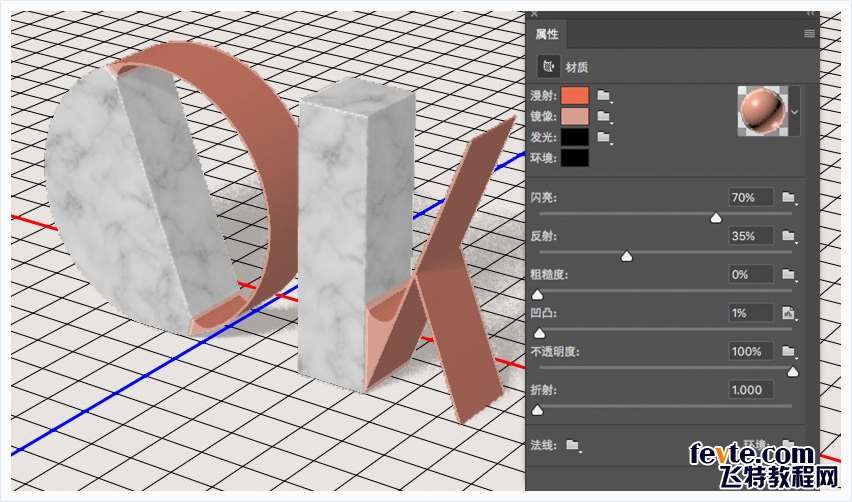The image size is (852, 502).
Task: Click the 漫射 diffuse color swatch
Action: click(574, 96)
